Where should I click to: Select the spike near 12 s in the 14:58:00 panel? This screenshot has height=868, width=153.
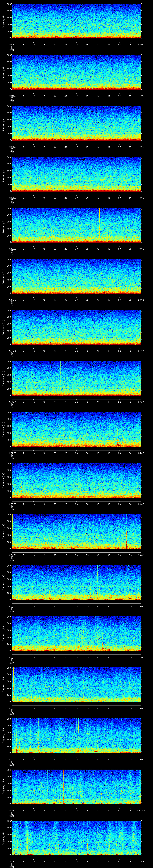point(39,735)
